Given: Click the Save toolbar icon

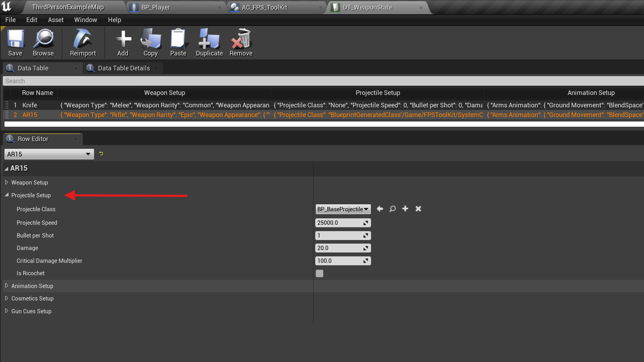Looking at the screenshot, I should pyautogui.click(x=15, y=43).
